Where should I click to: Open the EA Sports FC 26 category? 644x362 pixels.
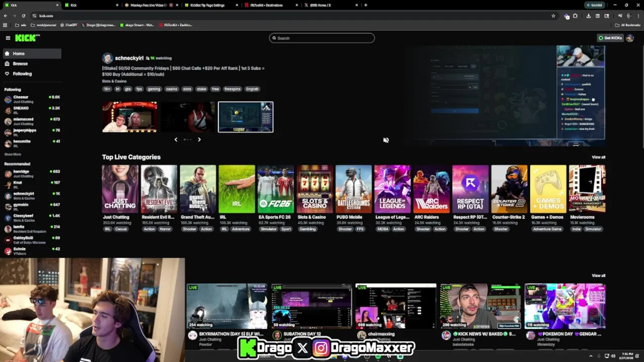click(x=276, y=189)
